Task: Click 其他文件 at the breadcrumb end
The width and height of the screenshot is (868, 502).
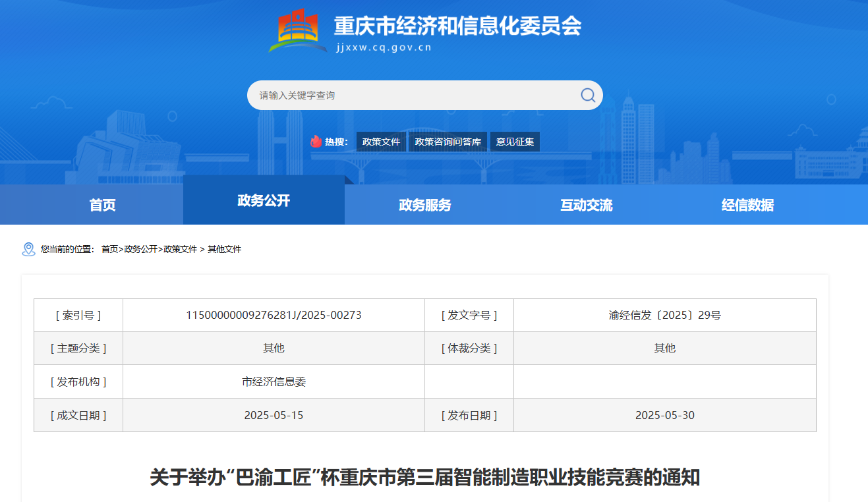Action: [x=224, y=249]
